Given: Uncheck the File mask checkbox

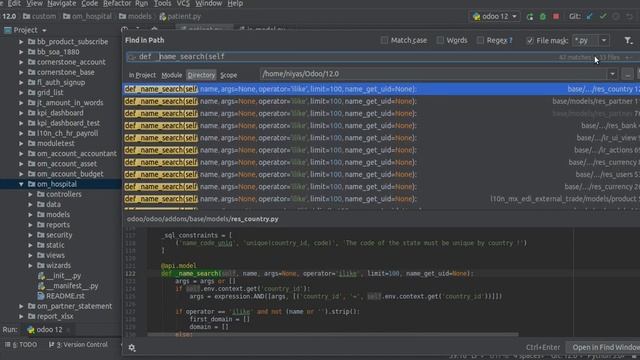Looking at the screenshot, I should point(530,40).
